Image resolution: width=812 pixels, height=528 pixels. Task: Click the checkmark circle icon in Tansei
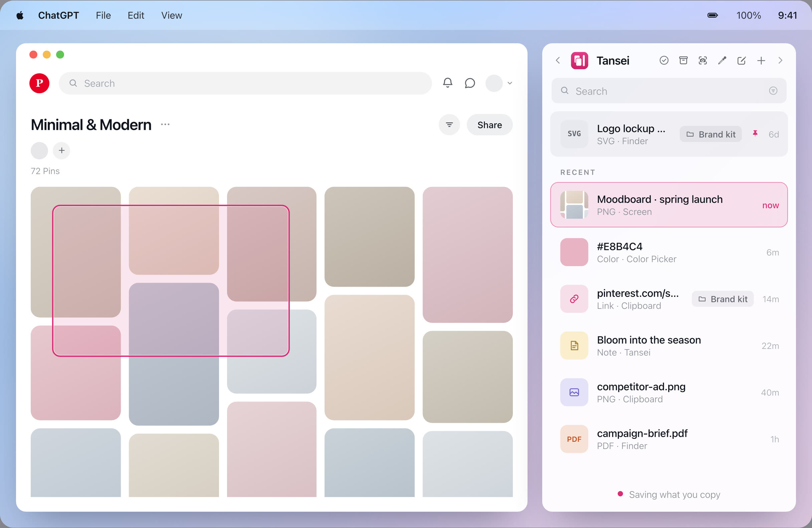[663, 60]
